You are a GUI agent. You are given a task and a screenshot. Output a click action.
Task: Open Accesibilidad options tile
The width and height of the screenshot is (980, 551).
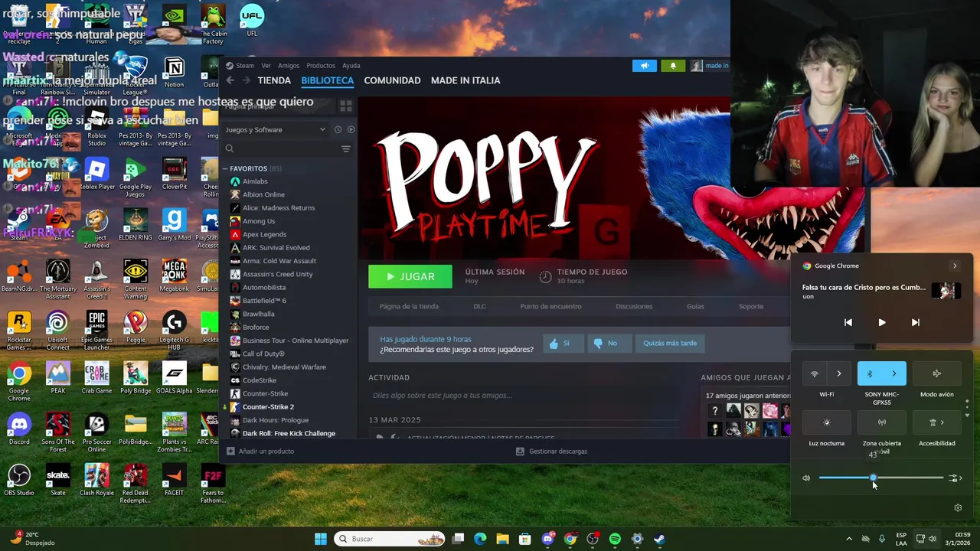point(936,422)
